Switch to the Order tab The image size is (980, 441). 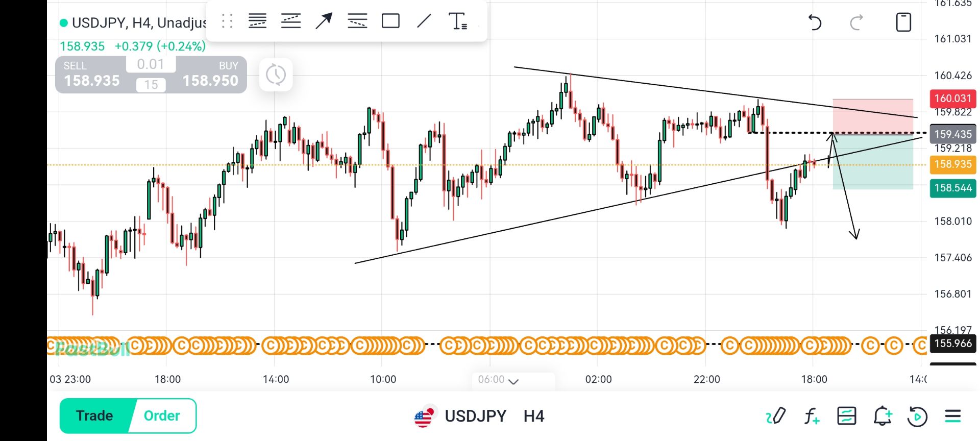tap(162, 415)
